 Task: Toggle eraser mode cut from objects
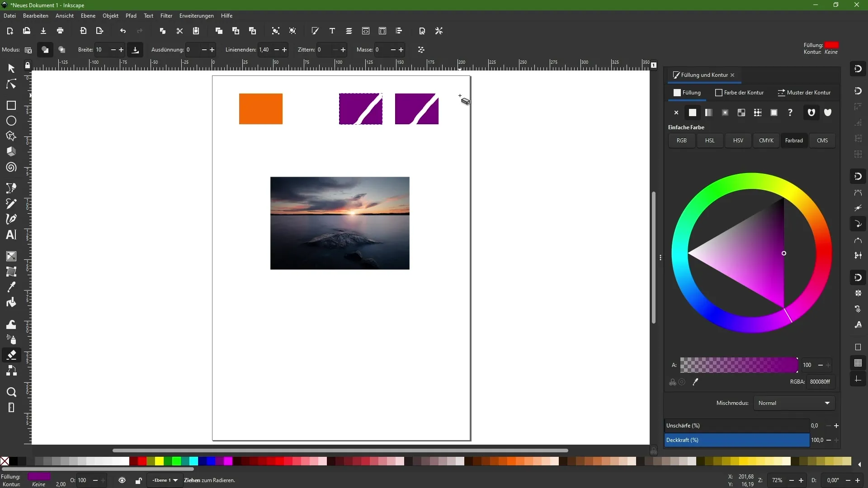[45, 50]
